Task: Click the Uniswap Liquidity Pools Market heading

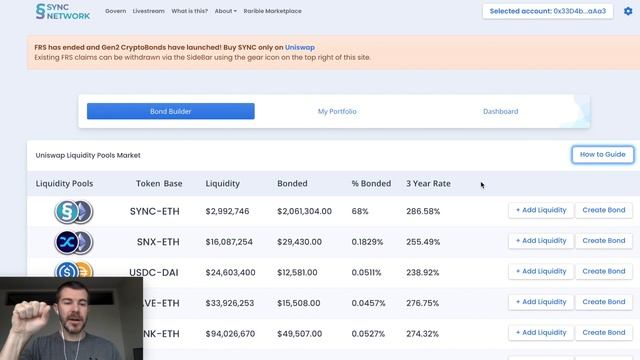Action: pyautogui.click(x=88, y=156)
